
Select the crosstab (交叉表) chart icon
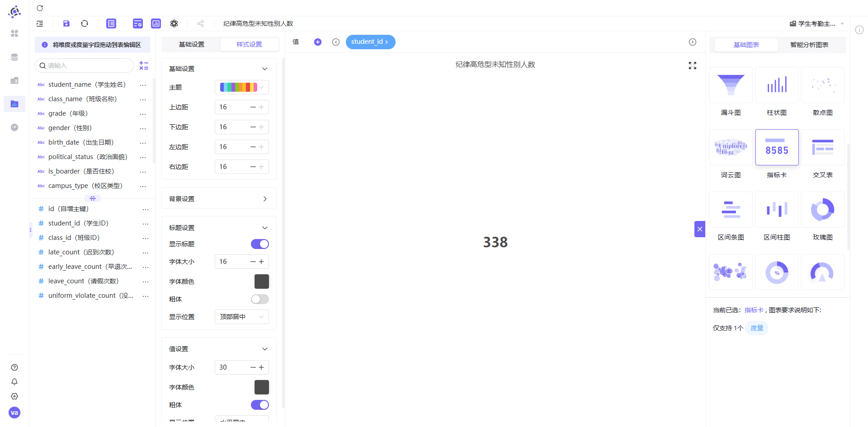click(822, 147)
